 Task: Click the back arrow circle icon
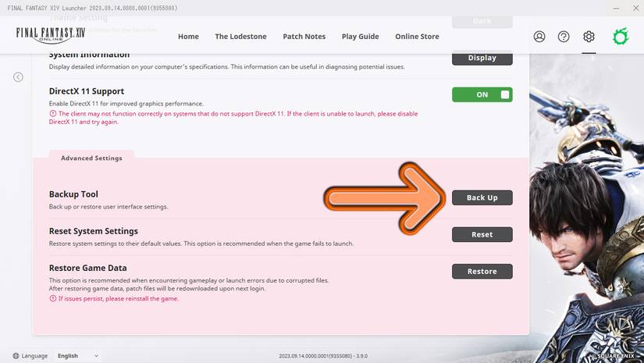[18, 77]
